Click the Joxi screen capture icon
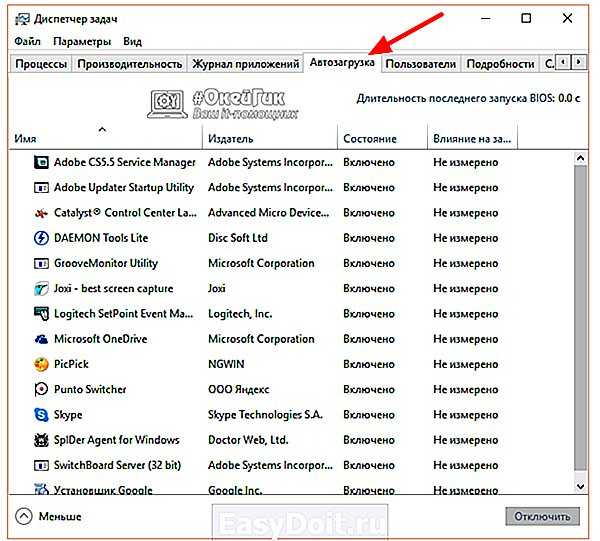The width and height of the screenshot is (600, 541). coord(41,288)
